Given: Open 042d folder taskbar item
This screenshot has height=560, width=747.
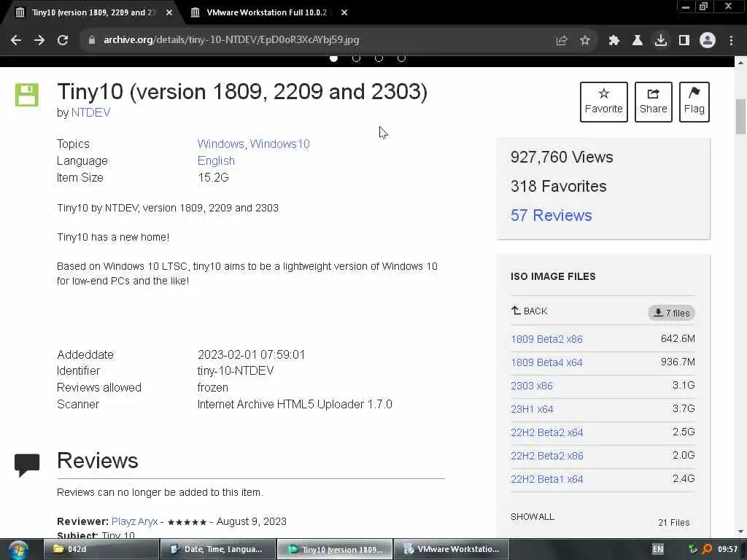Looking at the screenshot, I should 101,549.
